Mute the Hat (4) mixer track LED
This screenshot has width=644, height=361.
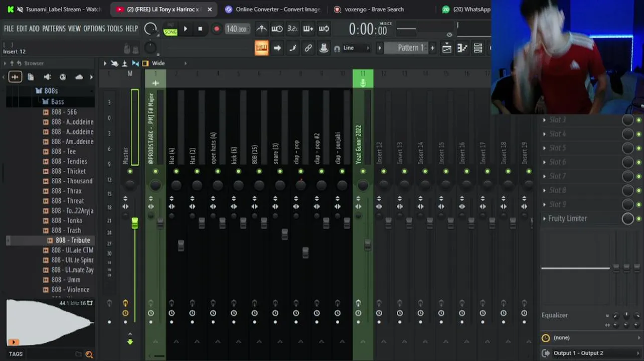point(176,171)
